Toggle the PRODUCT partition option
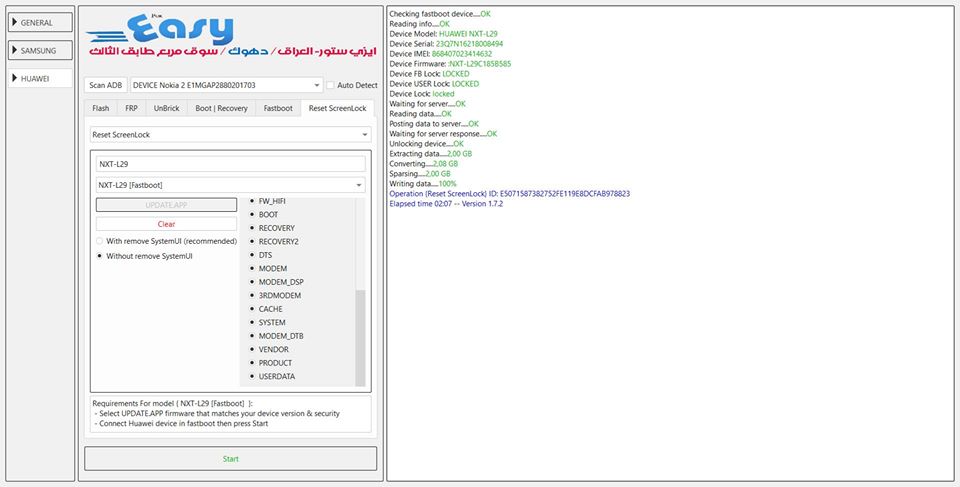This screenshot has width=960, height=487. pos(271,363)
